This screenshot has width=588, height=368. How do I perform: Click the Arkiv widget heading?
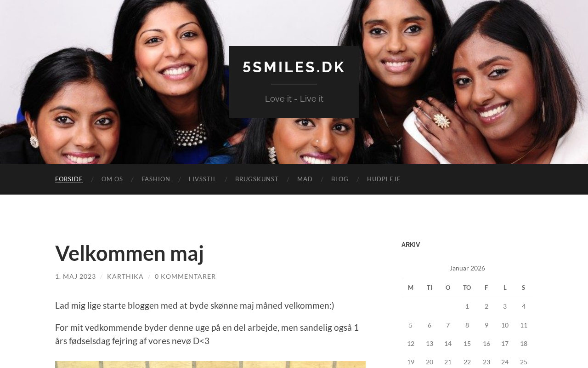[411, 245]
